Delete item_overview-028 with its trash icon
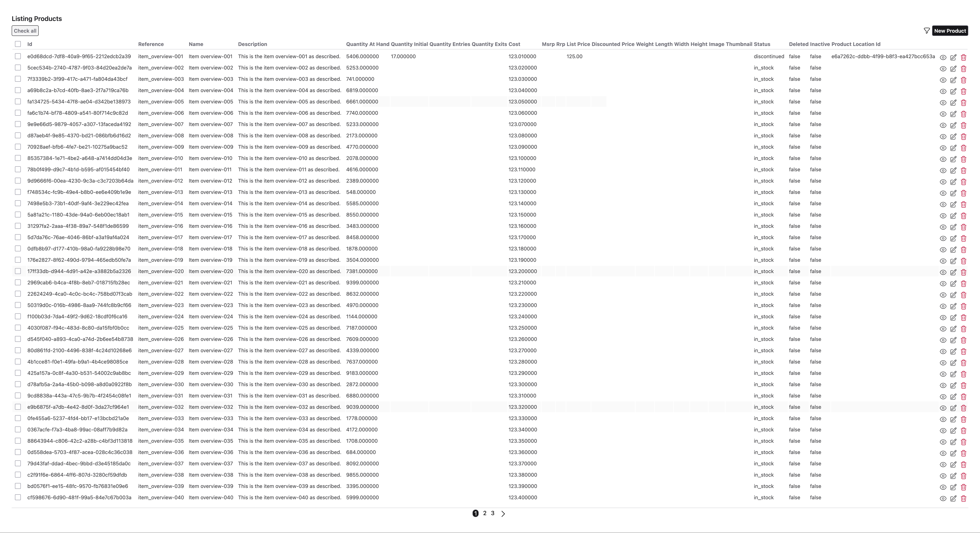The height and width of the screenshot is (533, 980). [x=963, y=363]
